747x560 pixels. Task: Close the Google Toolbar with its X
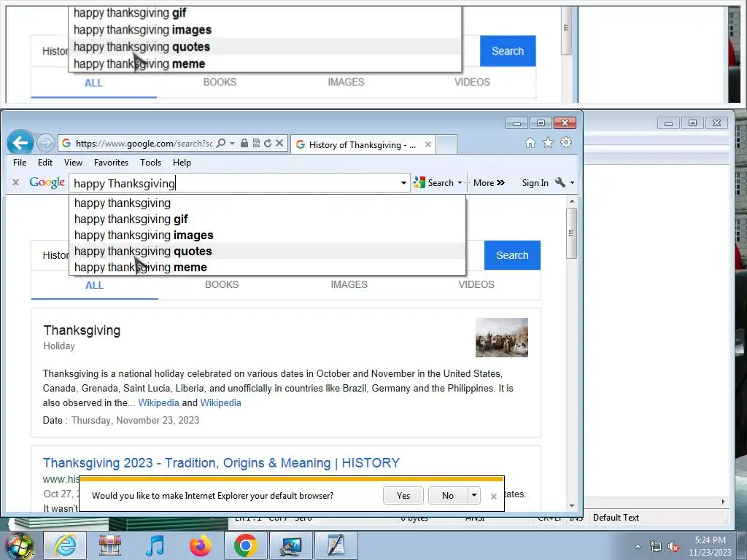point(15,182)
